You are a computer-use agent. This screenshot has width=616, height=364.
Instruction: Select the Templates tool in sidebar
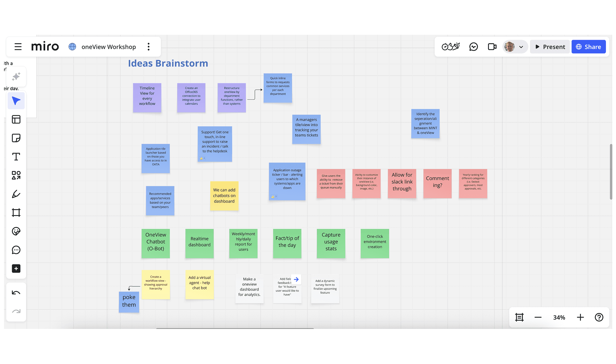(16, 119)
